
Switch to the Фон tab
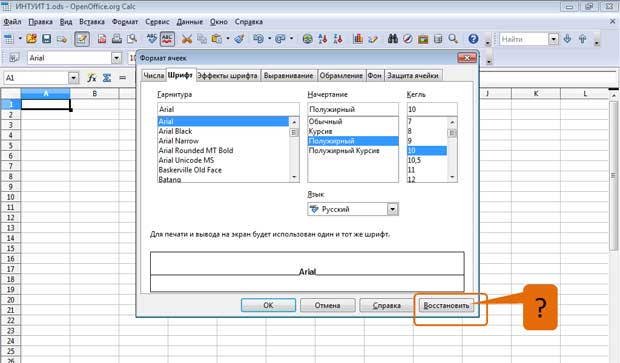click(374, 76)
